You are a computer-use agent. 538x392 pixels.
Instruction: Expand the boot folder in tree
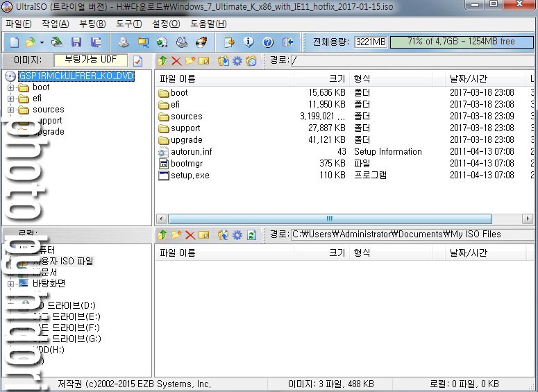tap(10, 88)
